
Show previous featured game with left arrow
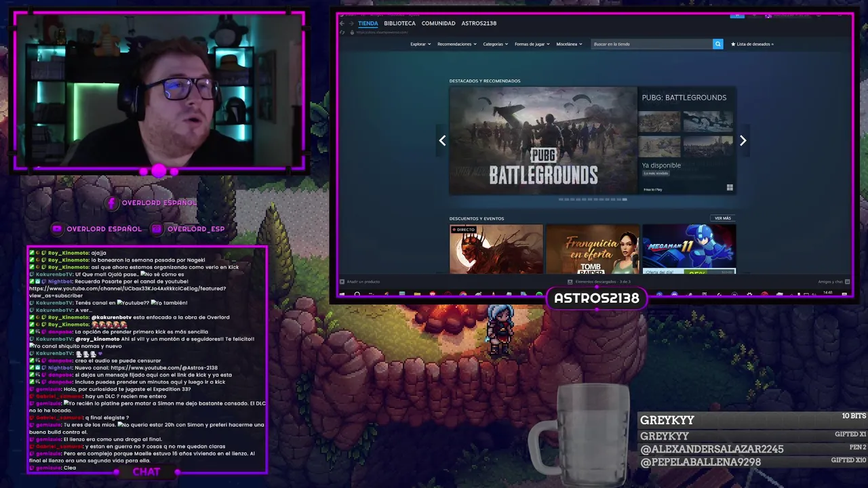(x=442, y=140)
